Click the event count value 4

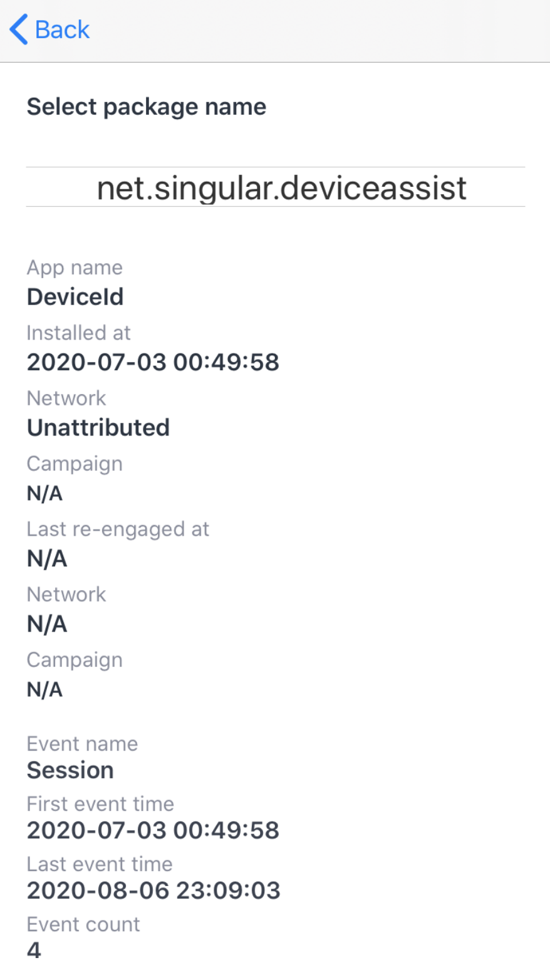click(x=34, y=951)
